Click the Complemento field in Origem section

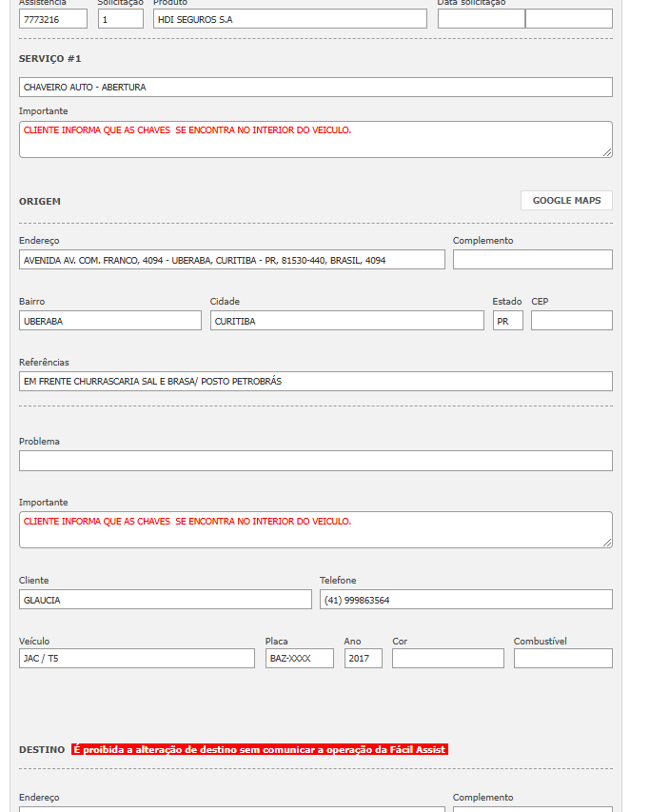[x=532, y=260]
